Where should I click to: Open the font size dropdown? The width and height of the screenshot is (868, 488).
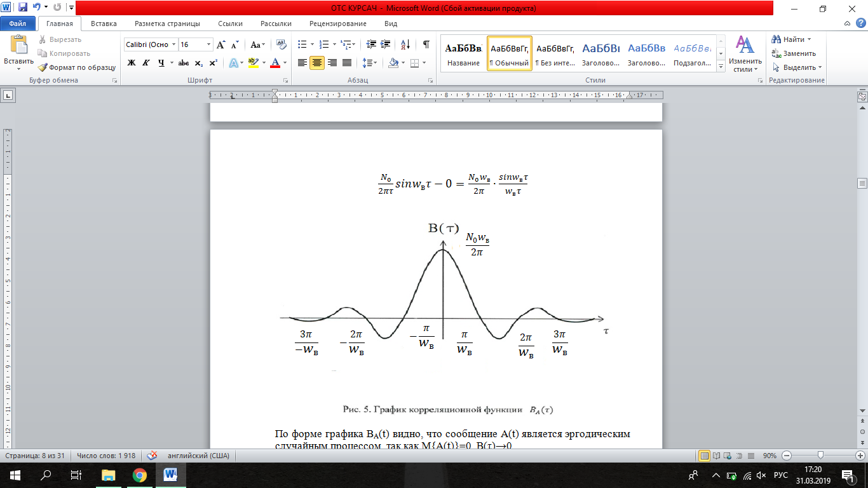pos(209,44)
